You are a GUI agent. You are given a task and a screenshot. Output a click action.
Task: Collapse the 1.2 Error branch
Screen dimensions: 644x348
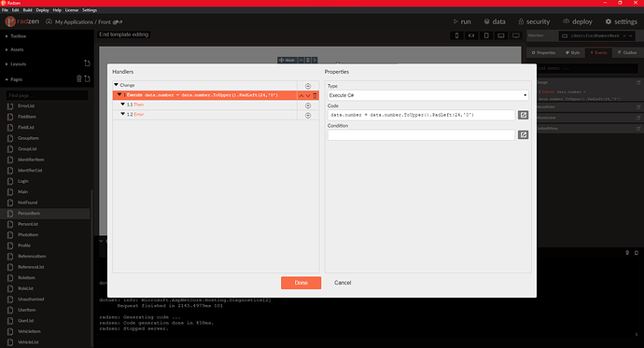coord(122,114)
